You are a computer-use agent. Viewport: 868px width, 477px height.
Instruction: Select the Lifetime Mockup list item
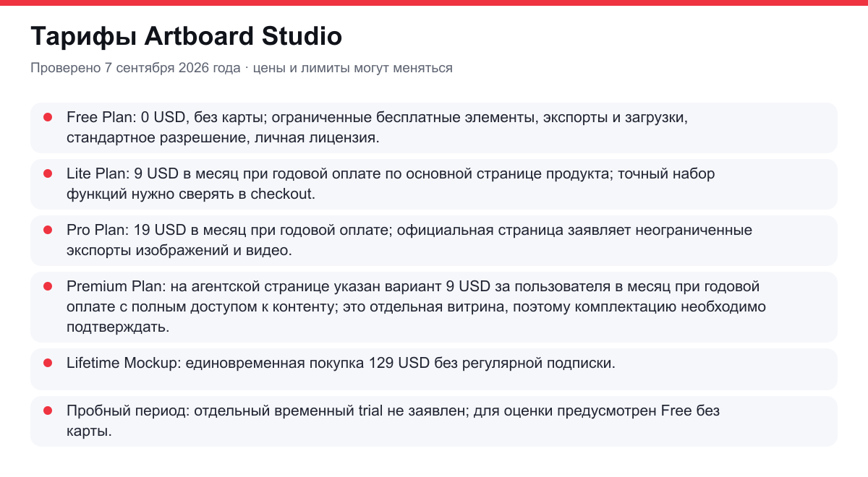pos(434,369)
